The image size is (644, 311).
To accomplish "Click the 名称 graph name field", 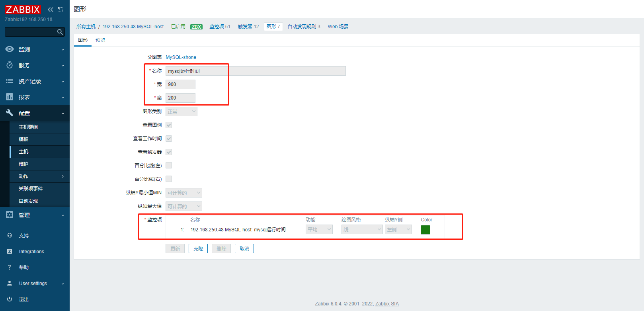I will pos(256,71).
